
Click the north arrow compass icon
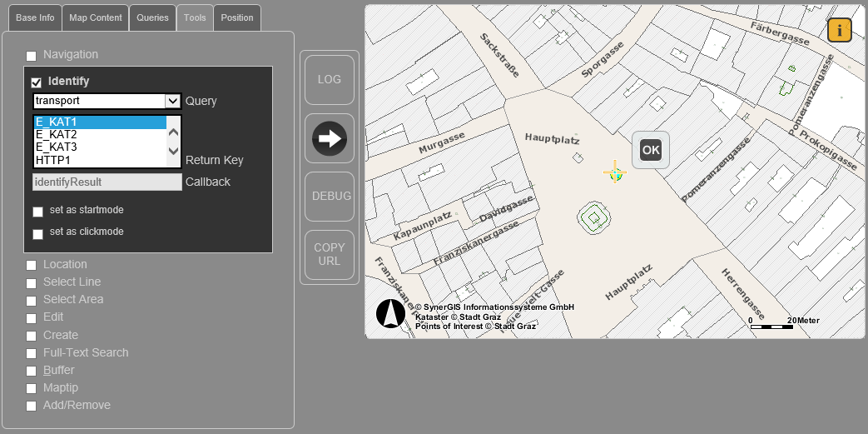coord(391,314)
